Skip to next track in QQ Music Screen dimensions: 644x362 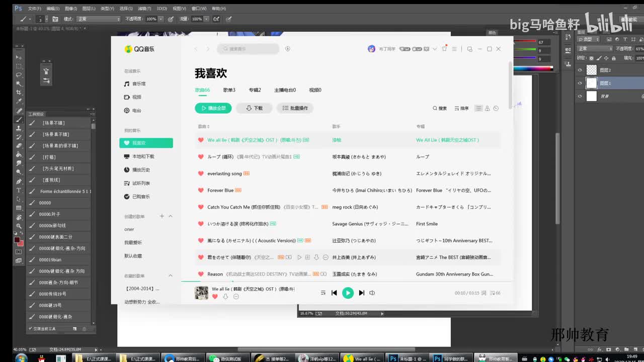tap(361, 293)
